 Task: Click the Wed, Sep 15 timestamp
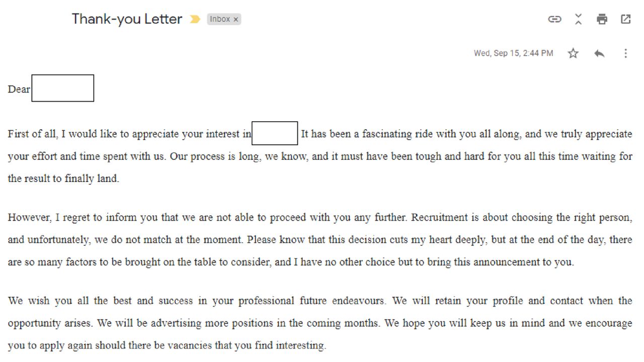click(x=513, y=53)
